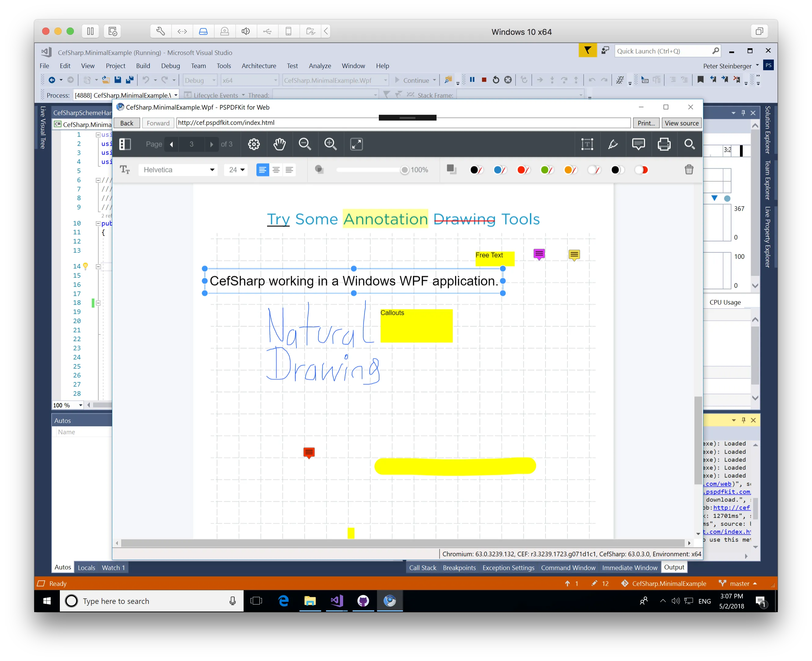812x661 pixels.
Task: Set text alignment to right
Action: [x=289, y=170]
